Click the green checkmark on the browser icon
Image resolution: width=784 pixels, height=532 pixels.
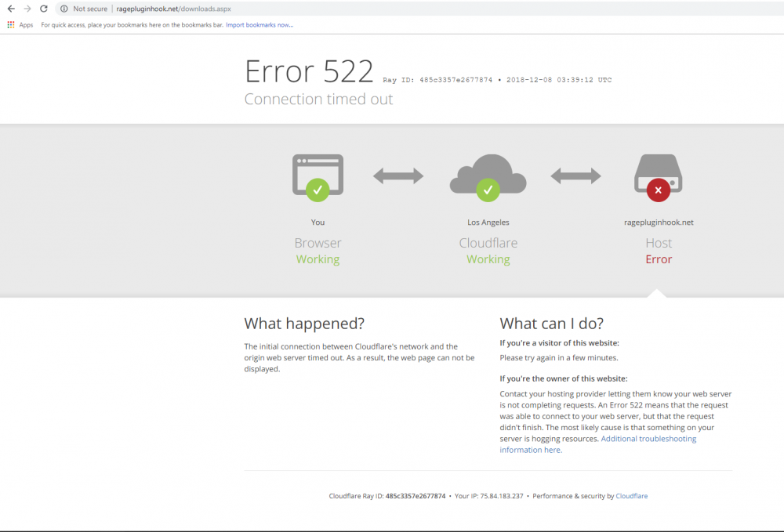pyautogui.click(x=318, y=190)
